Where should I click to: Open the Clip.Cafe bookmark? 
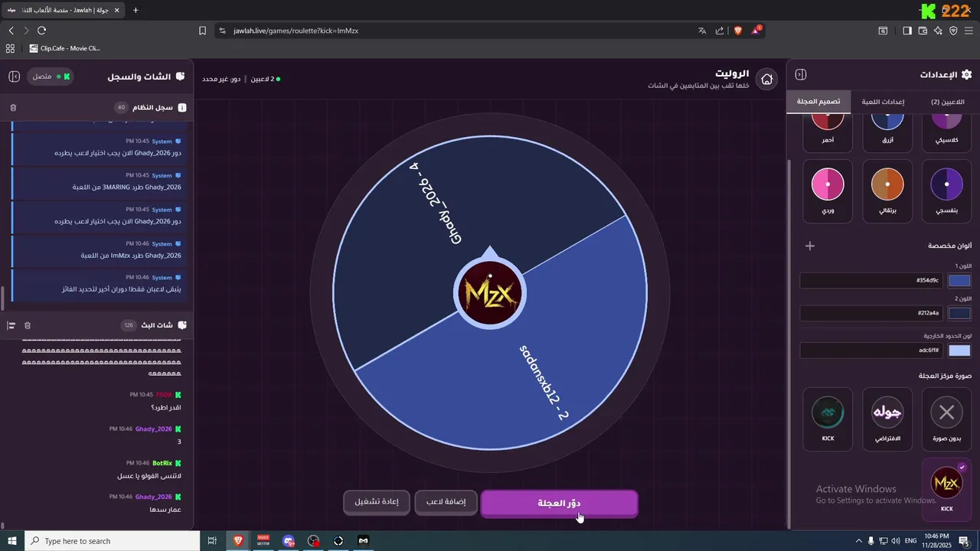(x=65, y=48)
